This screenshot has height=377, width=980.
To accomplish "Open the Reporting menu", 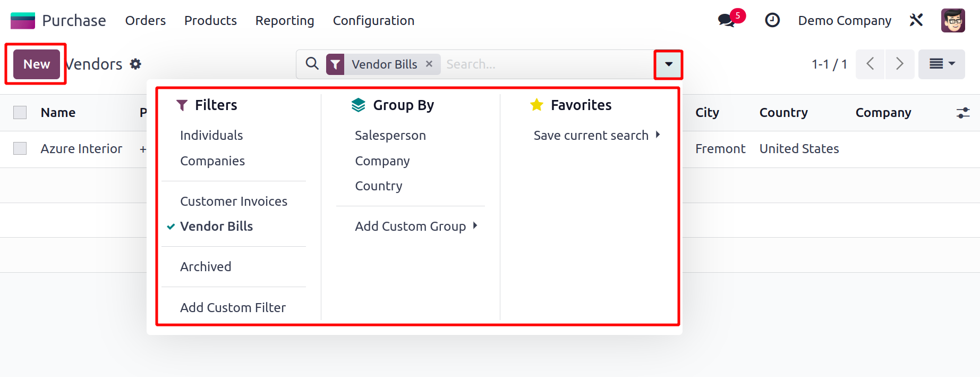I will point(285,21).
